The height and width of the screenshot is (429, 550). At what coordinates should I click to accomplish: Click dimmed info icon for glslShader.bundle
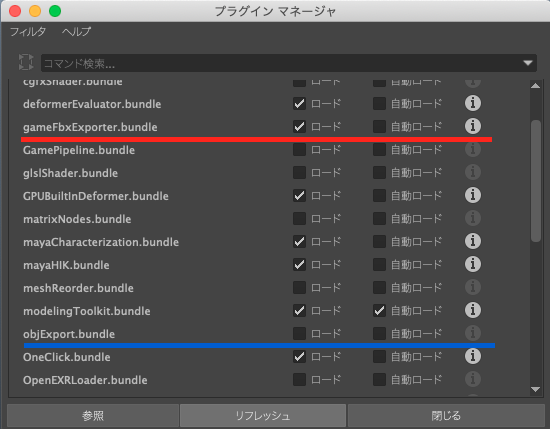pos(473,172)
